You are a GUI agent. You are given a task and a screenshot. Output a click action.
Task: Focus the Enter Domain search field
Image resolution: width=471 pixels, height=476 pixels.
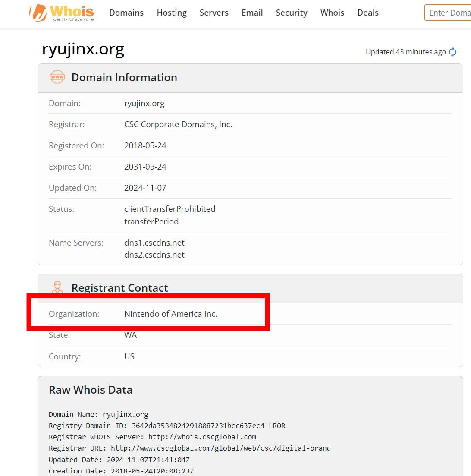tap(448, 13)
